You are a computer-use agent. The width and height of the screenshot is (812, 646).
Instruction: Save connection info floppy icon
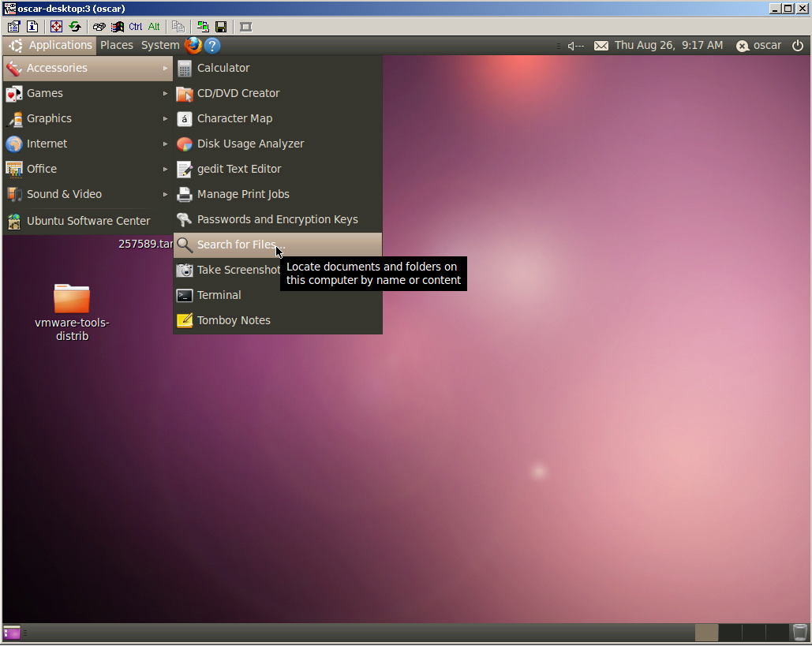click(221, 27)
